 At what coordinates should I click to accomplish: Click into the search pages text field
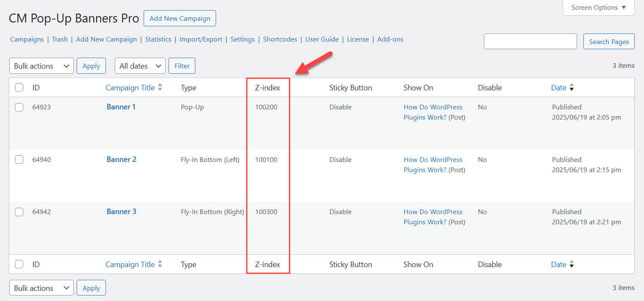(x=530, y=42)
